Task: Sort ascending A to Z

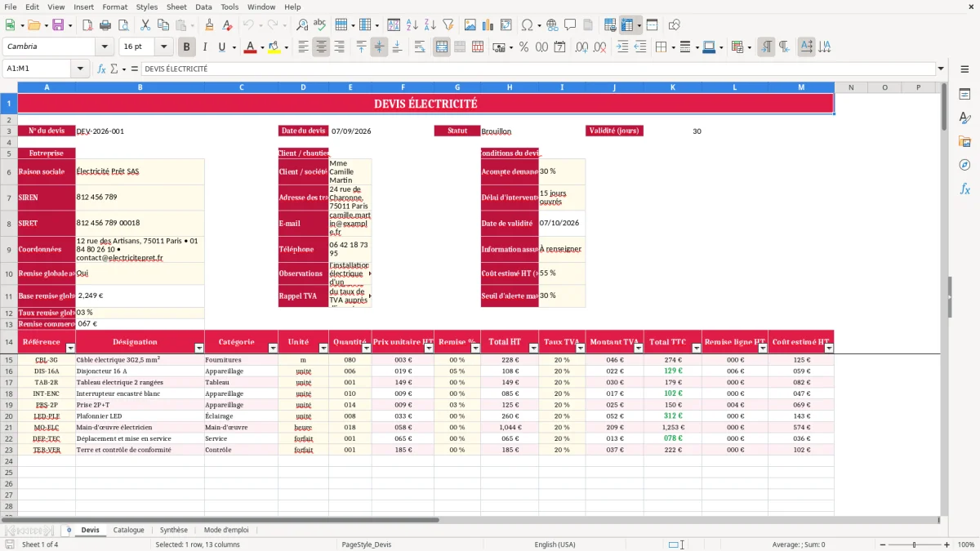Action: pyautogui.click(x=412, y=25)
